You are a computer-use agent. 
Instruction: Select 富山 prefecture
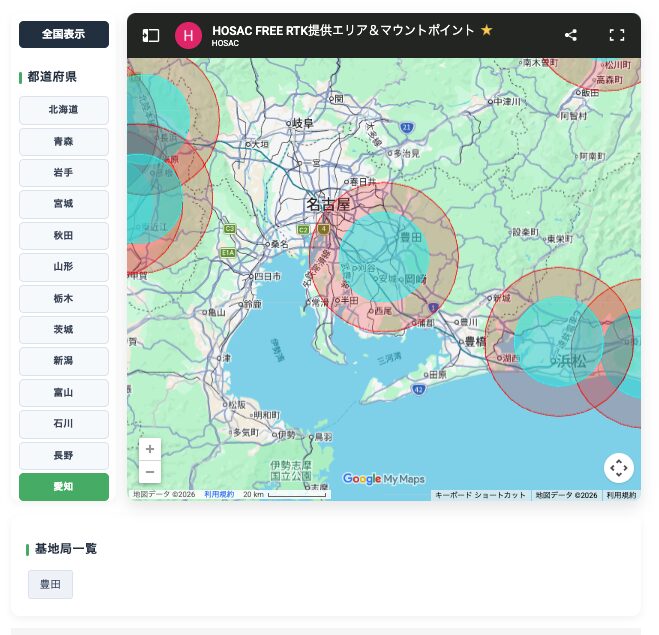pyautogui.click(x=64, y=393)
